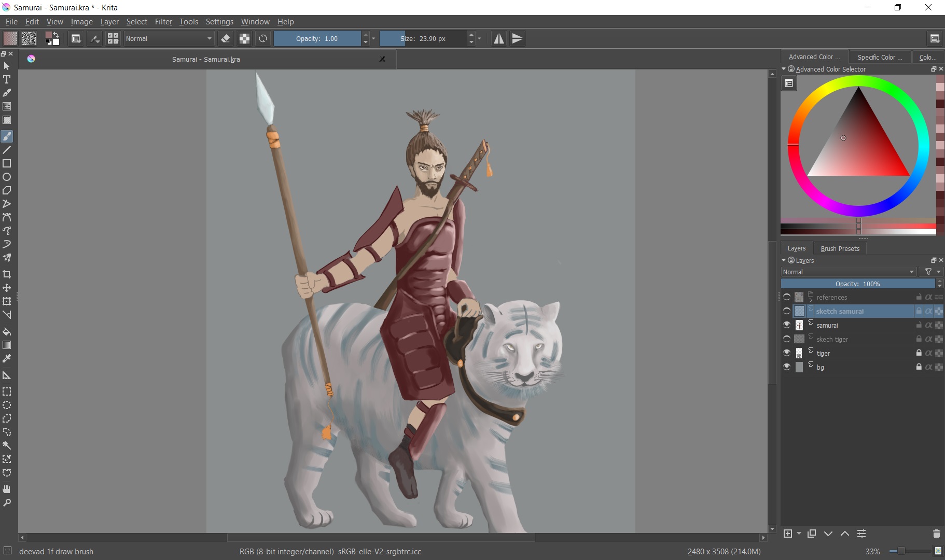Open the layer blending mode dropdown
The height and width of the screenshot is (560, 945).
click(849, 272)
